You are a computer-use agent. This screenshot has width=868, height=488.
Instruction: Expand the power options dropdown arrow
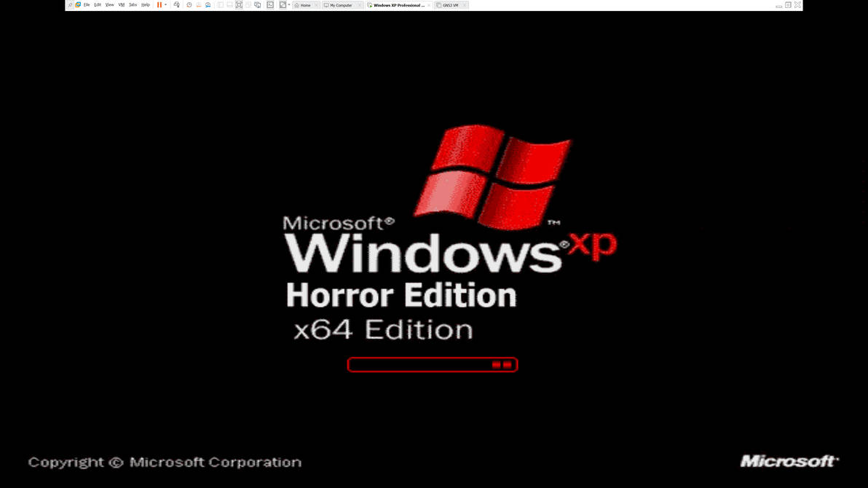pos(165,5)
